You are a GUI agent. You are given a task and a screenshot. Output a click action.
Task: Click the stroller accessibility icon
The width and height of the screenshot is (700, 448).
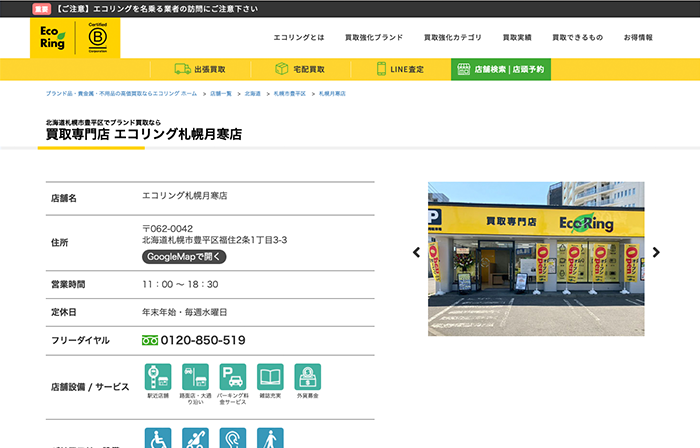click(196, 438)
